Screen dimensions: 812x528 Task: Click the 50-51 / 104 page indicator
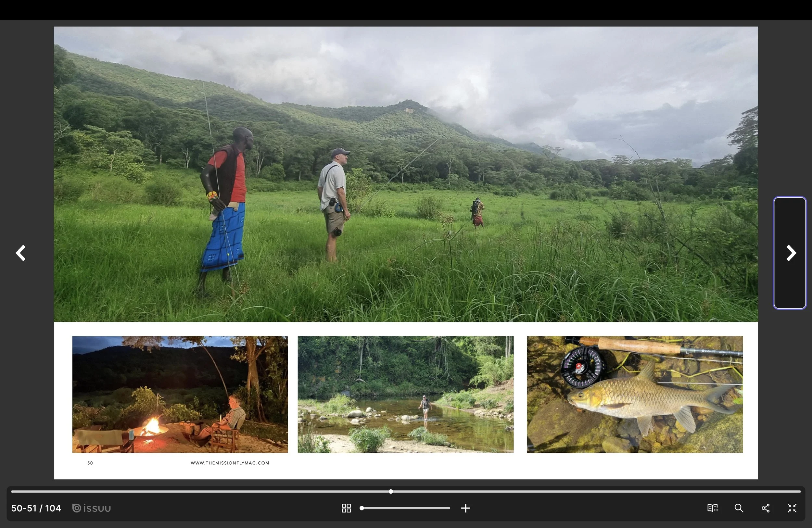pos(36,508)
